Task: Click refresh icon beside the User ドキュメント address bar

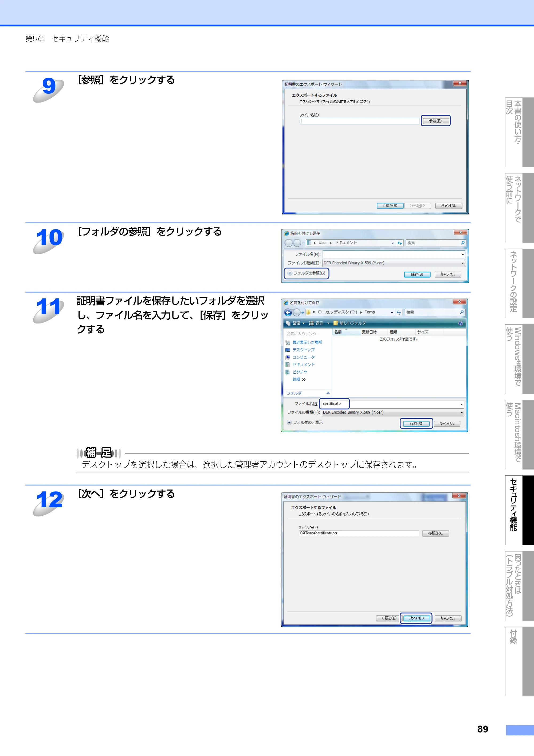Action: point(400,243)
